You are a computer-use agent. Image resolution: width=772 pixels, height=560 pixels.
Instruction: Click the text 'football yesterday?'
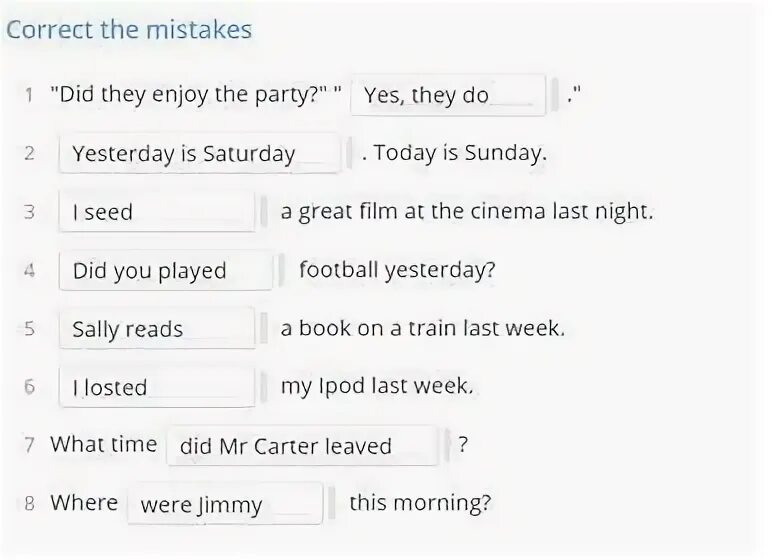pyautogui.click(x=397, y=270)
